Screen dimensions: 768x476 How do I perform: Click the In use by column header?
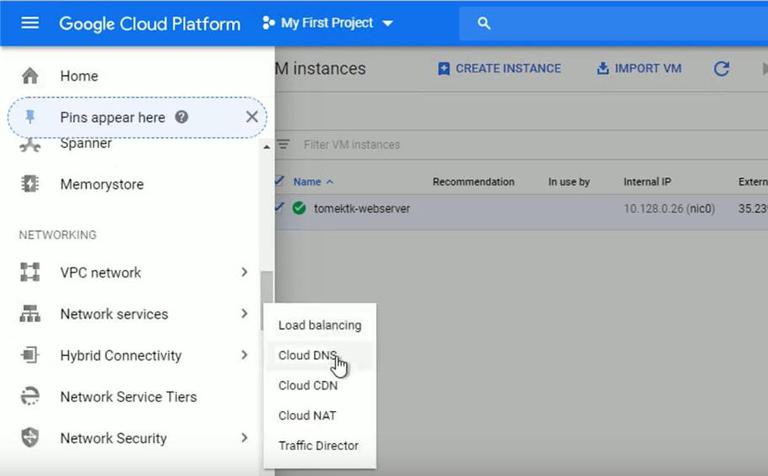coord(569,182)
